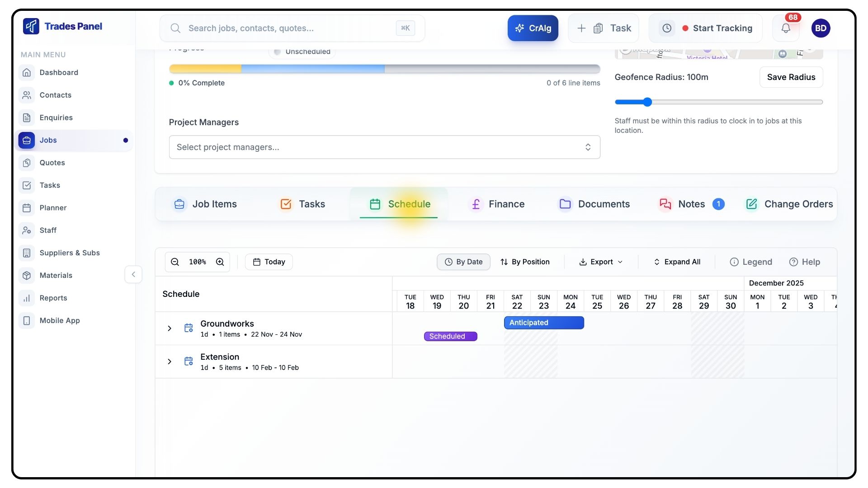The image size is (868, 488).
Task: Click the geofence radius slider handle
Action: tap(647, 102)
